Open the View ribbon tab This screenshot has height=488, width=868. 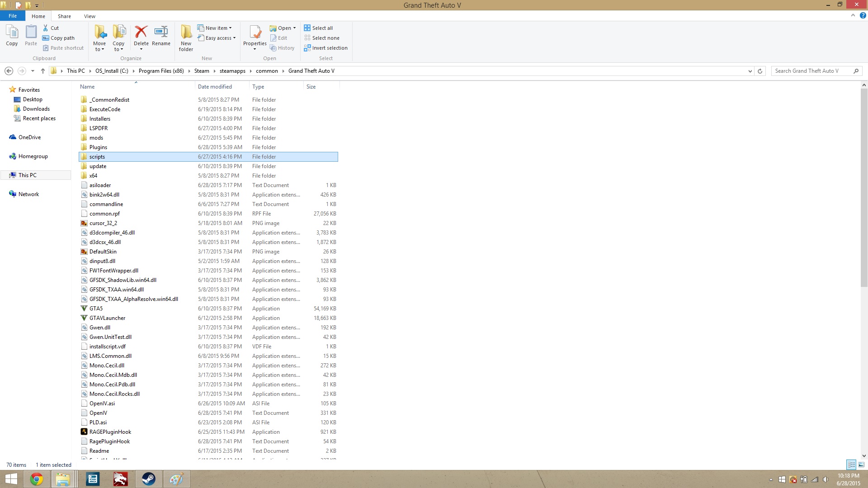[90, 16]
